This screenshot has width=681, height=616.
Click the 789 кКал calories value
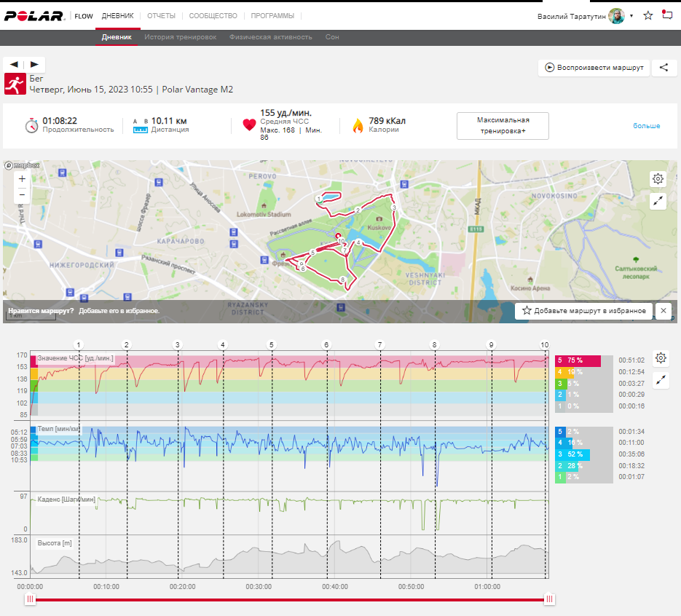click(x=387, y=121)
